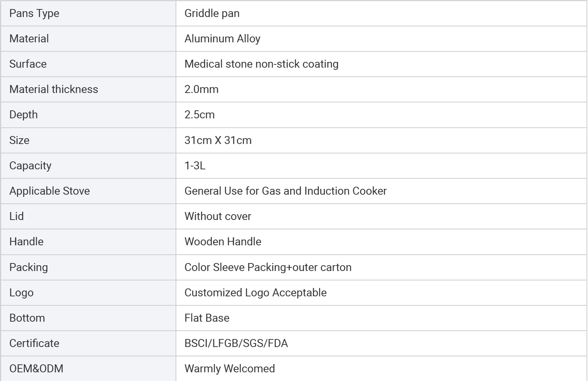Click the 'Capacity' row label
This screenshot has height=381, width=588.
(x=30, y=166)
